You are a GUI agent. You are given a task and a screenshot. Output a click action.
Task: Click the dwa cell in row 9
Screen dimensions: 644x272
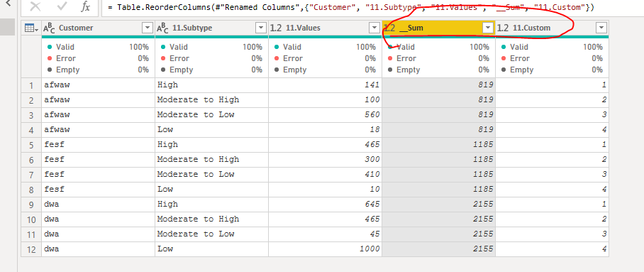coord(98,205)
